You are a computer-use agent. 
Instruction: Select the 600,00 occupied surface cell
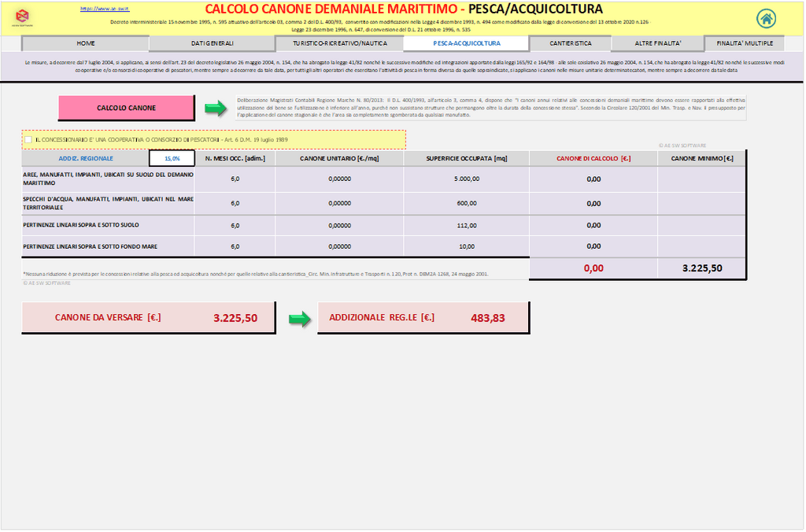(x=467, y=203)
